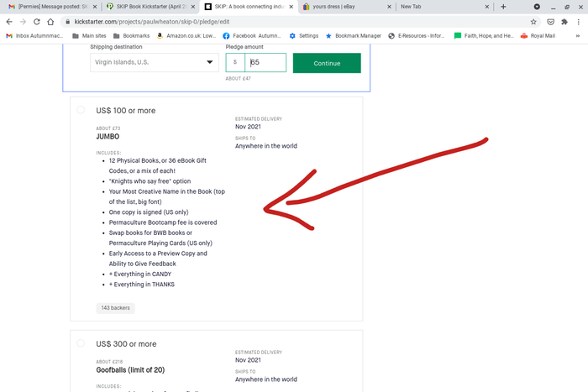The width and height of the screenshot is (588, 392).
Task: Open the Main sites bookmark folder
Action: (93, 36)
